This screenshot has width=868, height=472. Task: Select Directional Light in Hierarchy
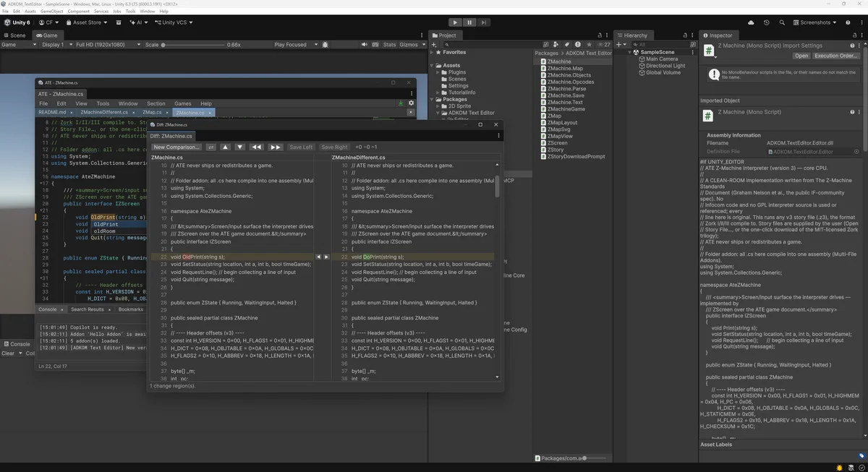[665, 66]
